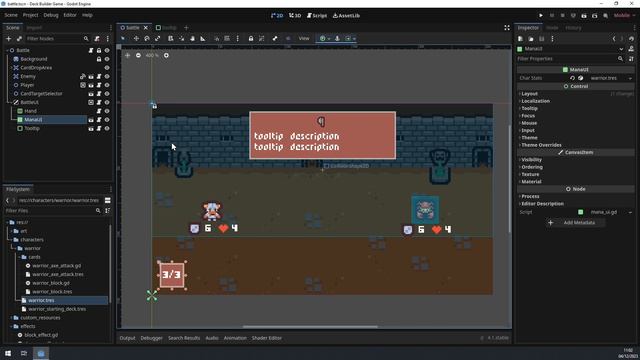Zoom out the 2D viewport
640x360 pixels.
tap(138, 55)
